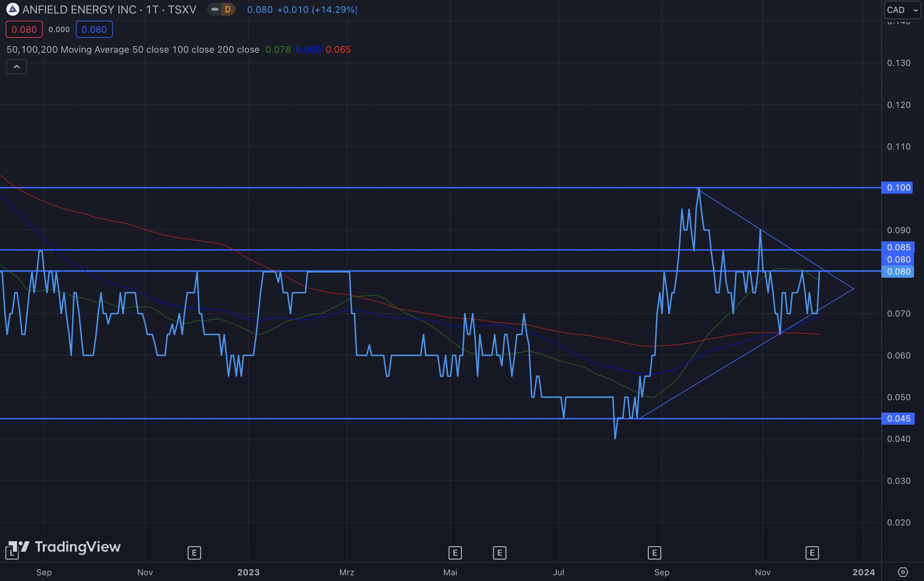Image resolution: width=924 pixels, height=581 pixels.
Task: Click the green 0.078 moving average value
Action: pos(278,49)
